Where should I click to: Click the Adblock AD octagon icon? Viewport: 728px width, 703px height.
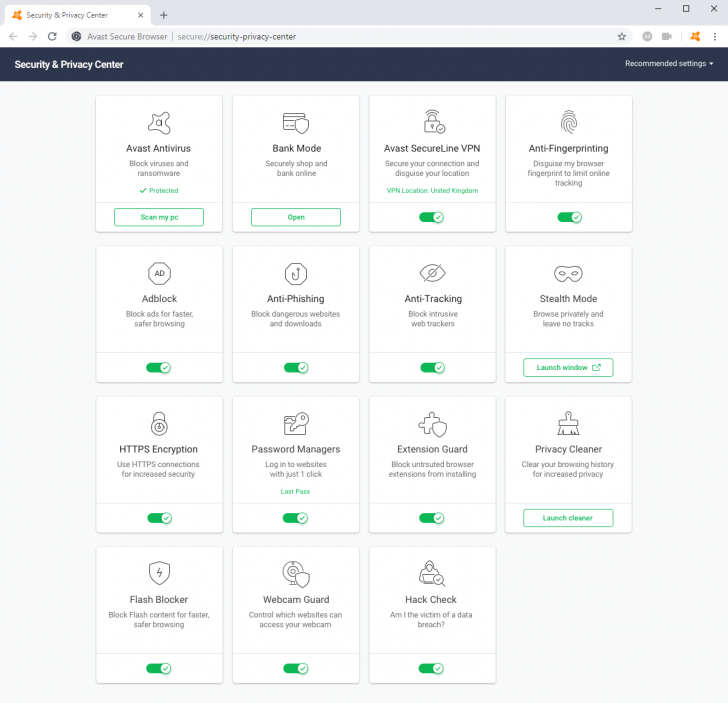159,273
